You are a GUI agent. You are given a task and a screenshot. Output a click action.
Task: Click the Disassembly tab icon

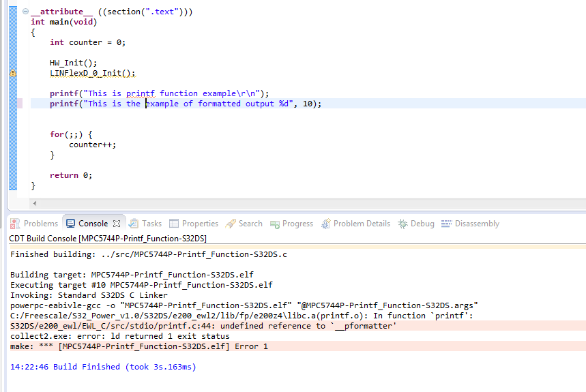[446, 224]
